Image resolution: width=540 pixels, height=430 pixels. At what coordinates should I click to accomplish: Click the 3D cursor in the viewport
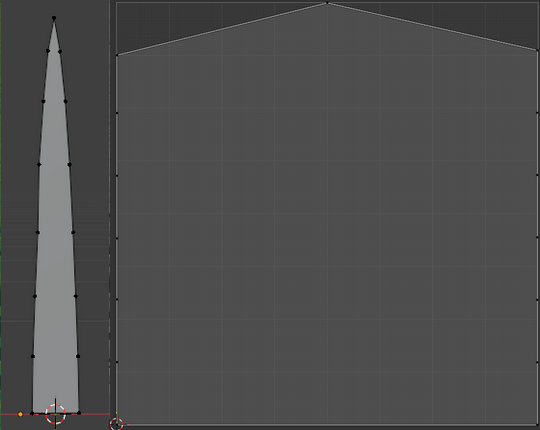click(55, 414)
